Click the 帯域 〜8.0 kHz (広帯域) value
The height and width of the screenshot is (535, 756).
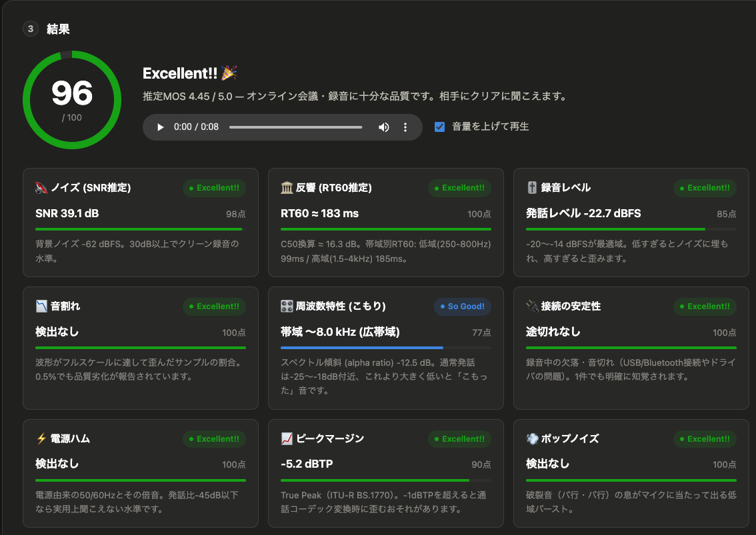click(340, 332)
